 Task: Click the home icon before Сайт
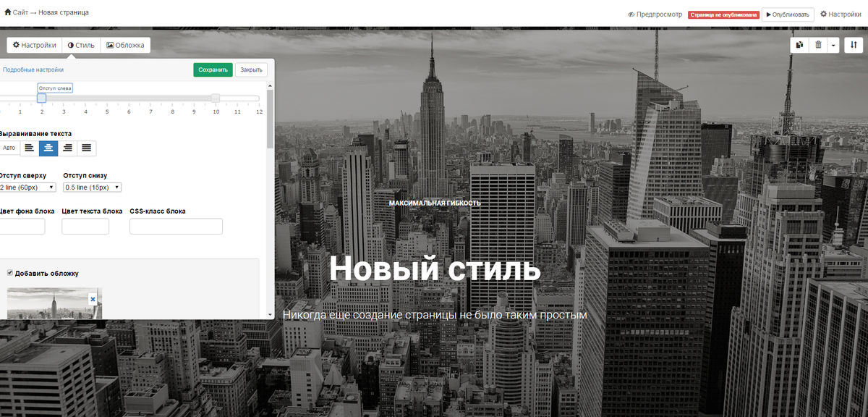(x=8, y=12)
